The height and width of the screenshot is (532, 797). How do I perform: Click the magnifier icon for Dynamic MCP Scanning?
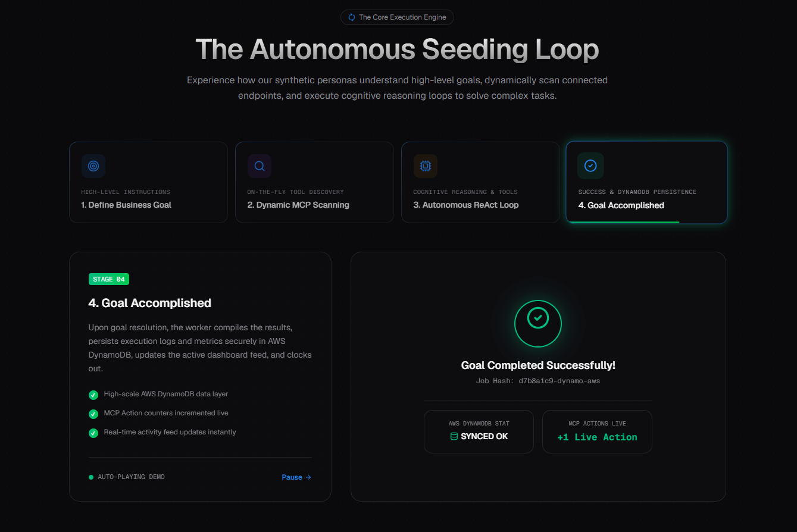click(x=260, y=166)
